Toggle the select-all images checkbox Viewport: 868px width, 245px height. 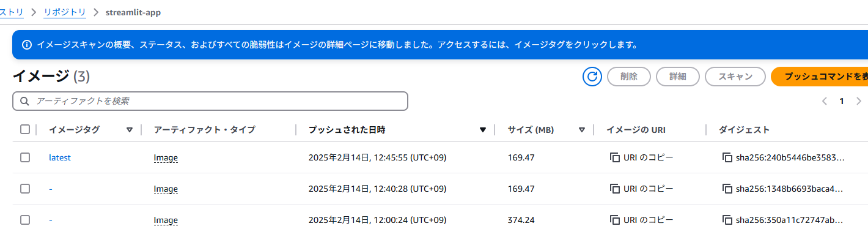pyautogui.click(x=25, y=129)
